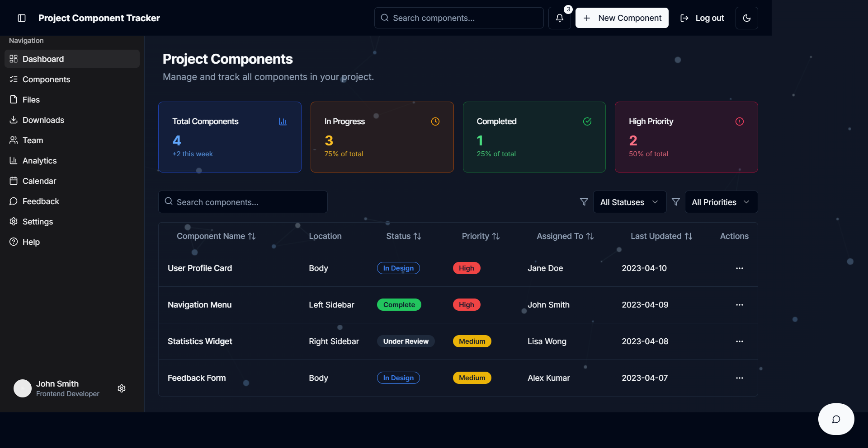Screen dimensions: 868x448
Task: Click the Team sidebar icon
Action: pyautogui.click(x=14, y=140)
